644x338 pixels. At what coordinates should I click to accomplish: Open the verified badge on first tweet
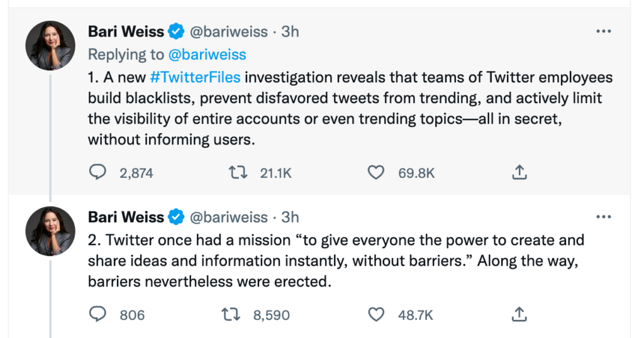[176, 31]
